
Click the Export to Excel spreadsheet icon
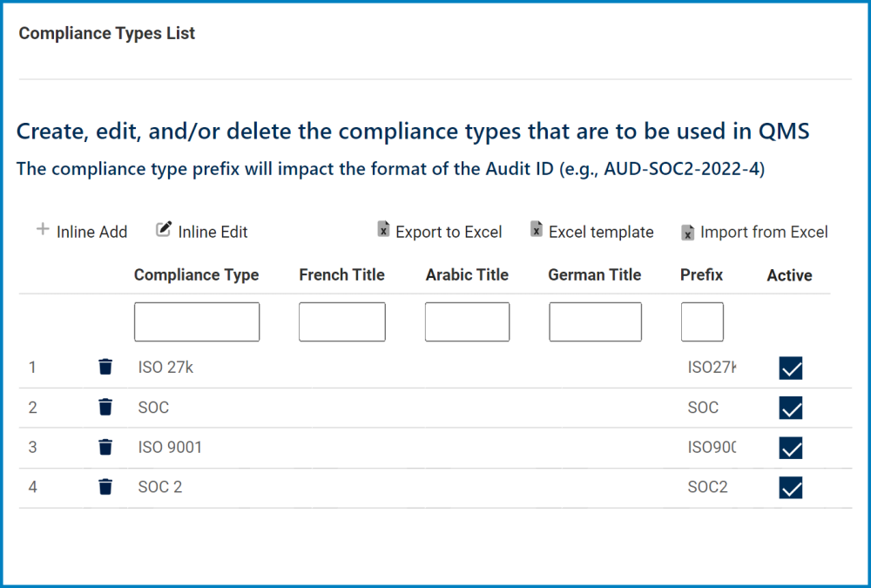pyautogui.click(x=383, y=230)
